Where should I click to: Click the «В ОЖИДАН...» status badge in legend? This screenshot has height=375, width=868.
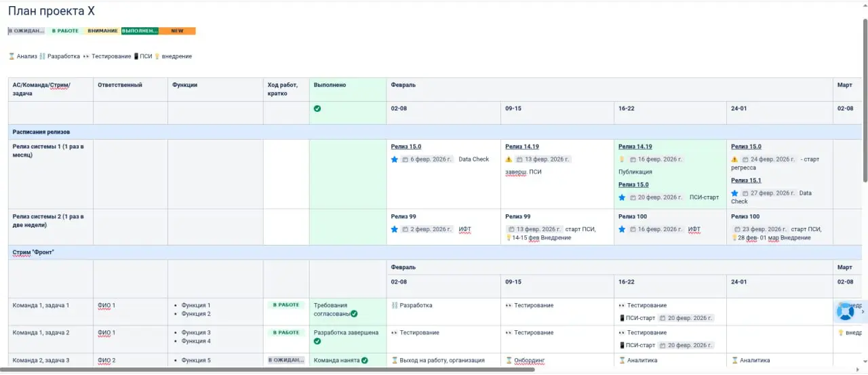click(26, 31)
